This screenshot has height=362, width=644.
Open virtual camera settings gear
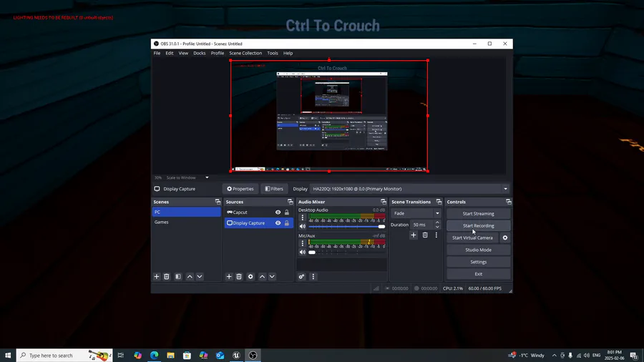(x=505, y=238)
